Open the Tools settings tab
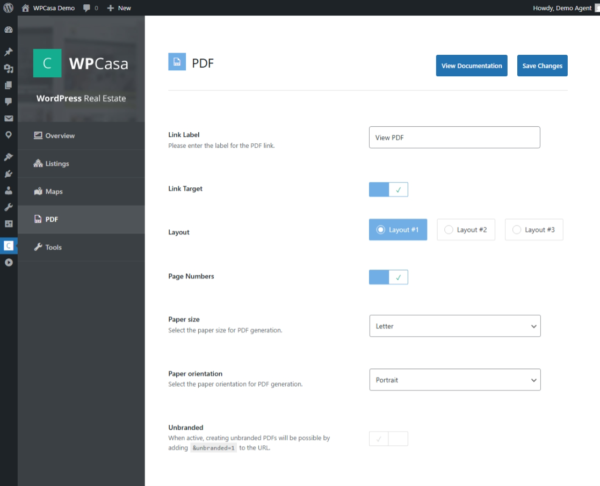This screenshot has height=486, width=600. [x=81, y=247]
